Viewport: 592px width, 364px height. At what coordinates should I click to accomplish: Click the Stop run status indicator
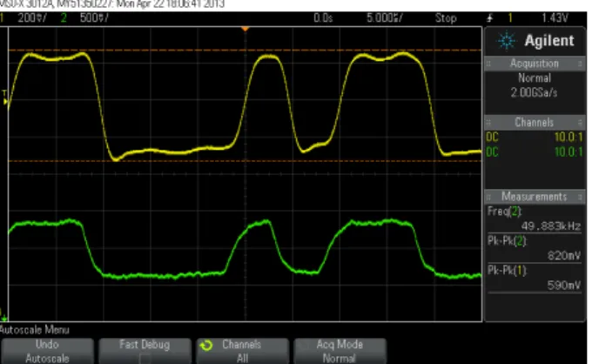(x=446, y=17)
